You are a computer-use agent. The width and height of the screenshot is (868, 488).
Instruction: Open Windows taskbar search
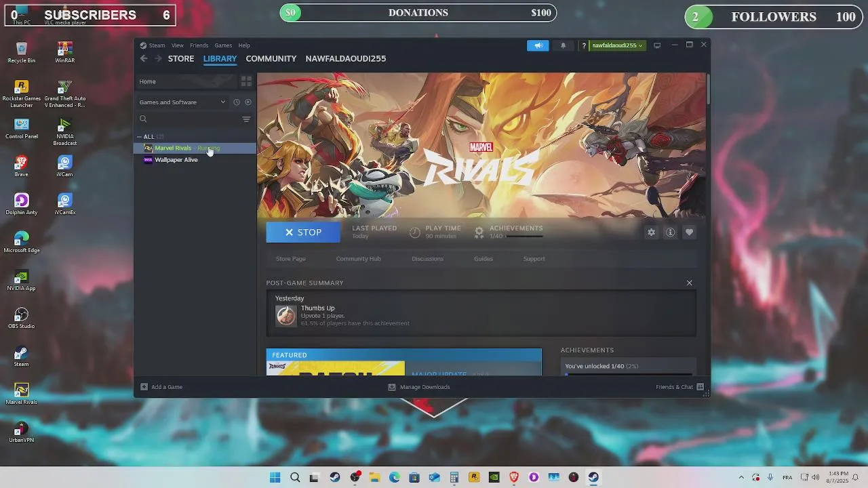pos(295,477)
